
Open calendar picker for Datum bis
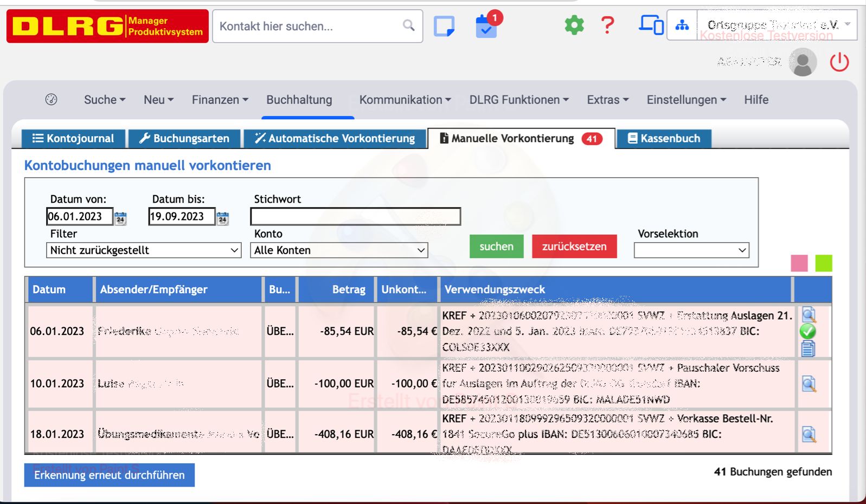click(222, 218)
